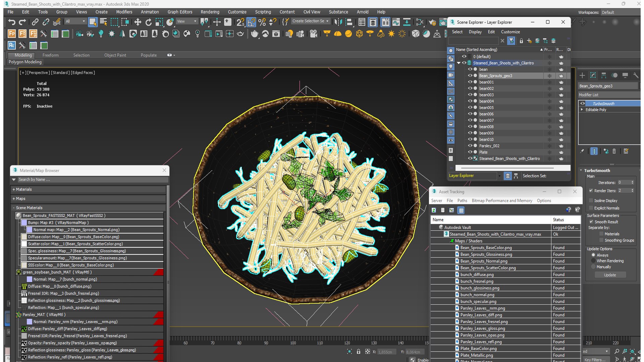Toggle the Angle Snap tool

click(251, 22)
